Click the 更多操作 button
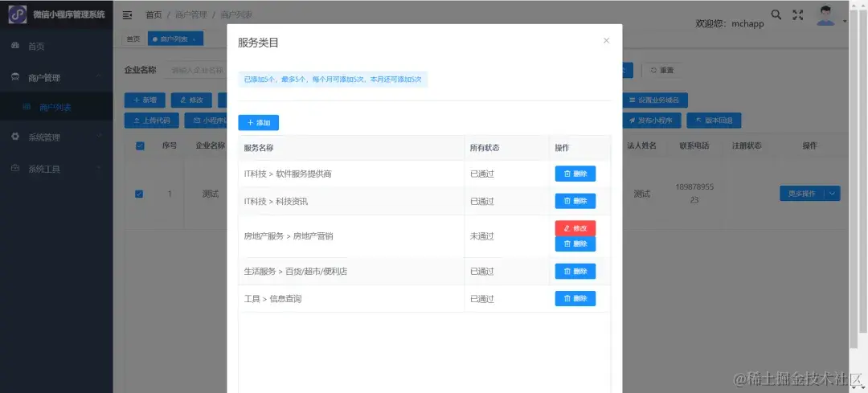The width and height of the screenshot is (868, 393). (801, 194)
